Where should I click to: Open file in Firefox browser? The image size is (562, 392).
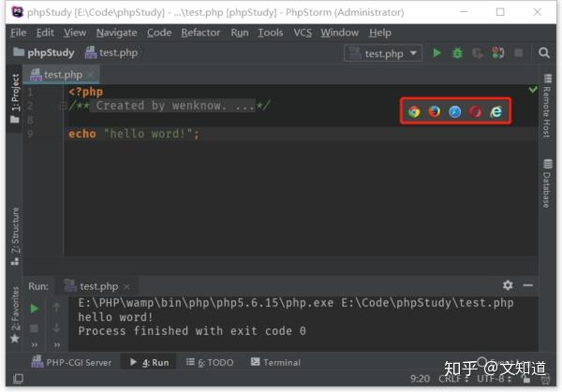(x=435, y=111)
